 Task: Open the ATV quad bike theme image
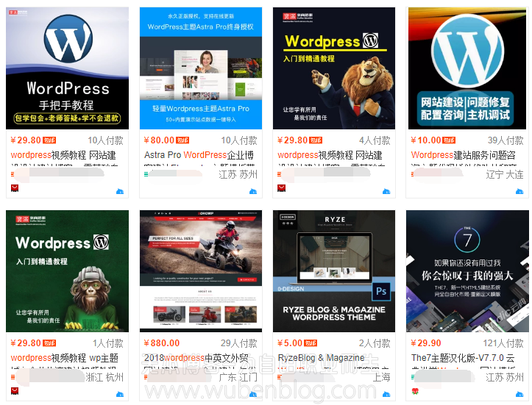(201, 271)
